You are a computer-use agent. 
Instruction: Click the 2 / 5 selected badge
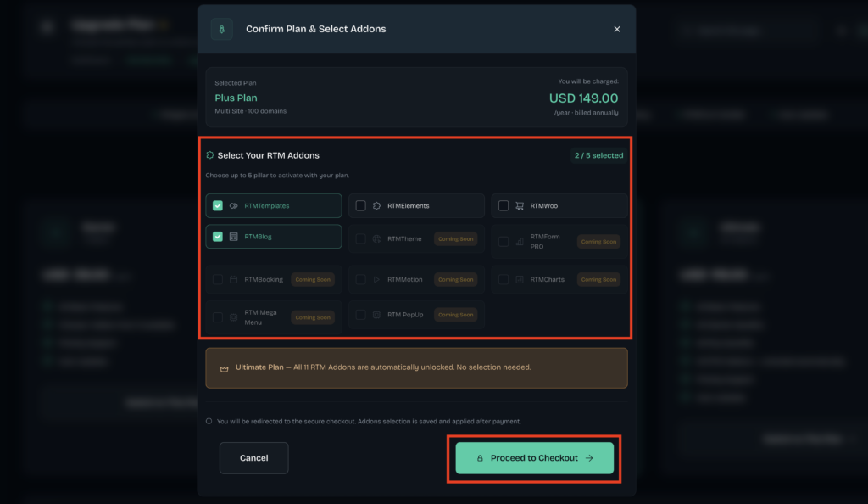click(x=598, y=155)
